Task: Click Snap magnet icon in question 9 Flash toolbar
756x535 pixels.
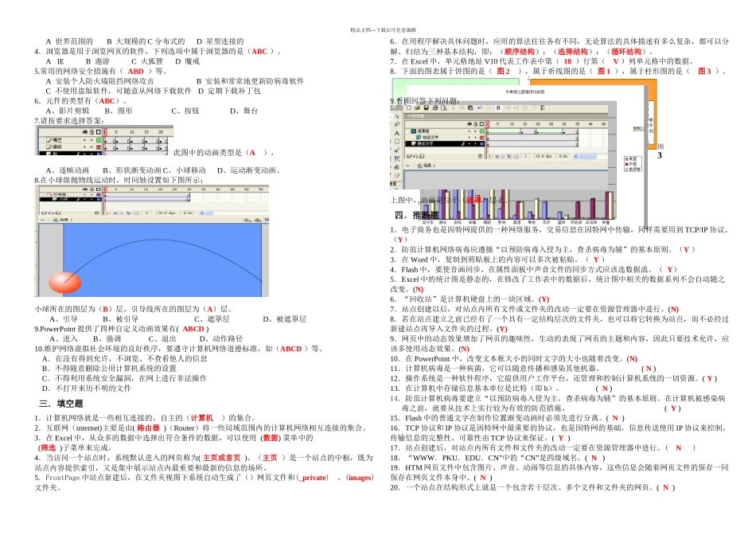Action: click(498, 108)
